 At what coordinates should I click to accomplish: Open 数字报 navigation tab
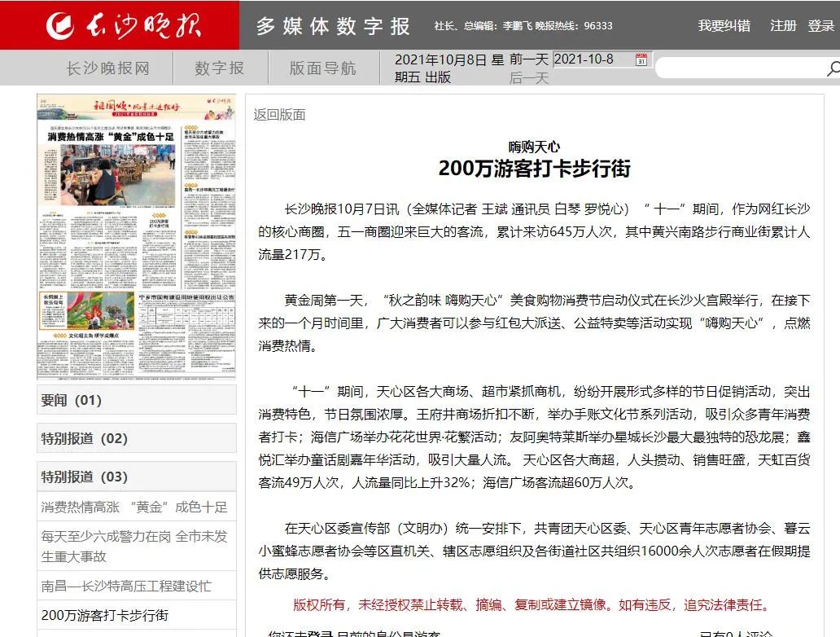pos(220,68)
